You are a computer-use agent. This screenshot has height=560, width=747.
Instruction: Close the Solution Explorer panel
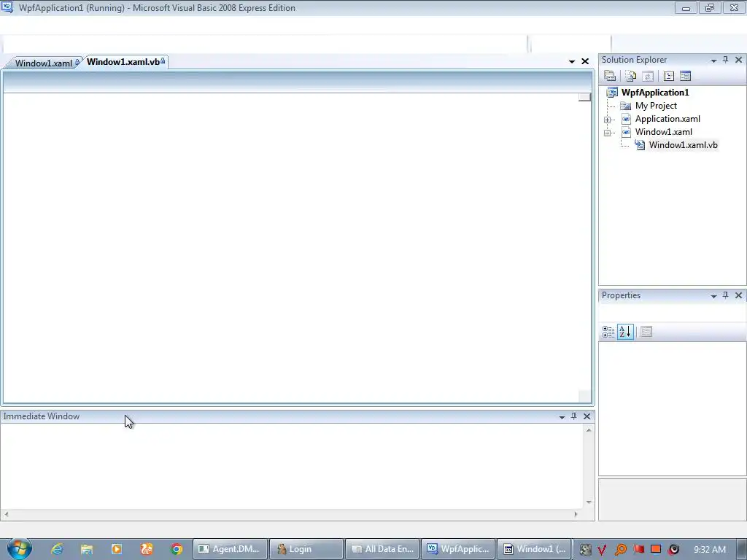(x=738, y=60)
